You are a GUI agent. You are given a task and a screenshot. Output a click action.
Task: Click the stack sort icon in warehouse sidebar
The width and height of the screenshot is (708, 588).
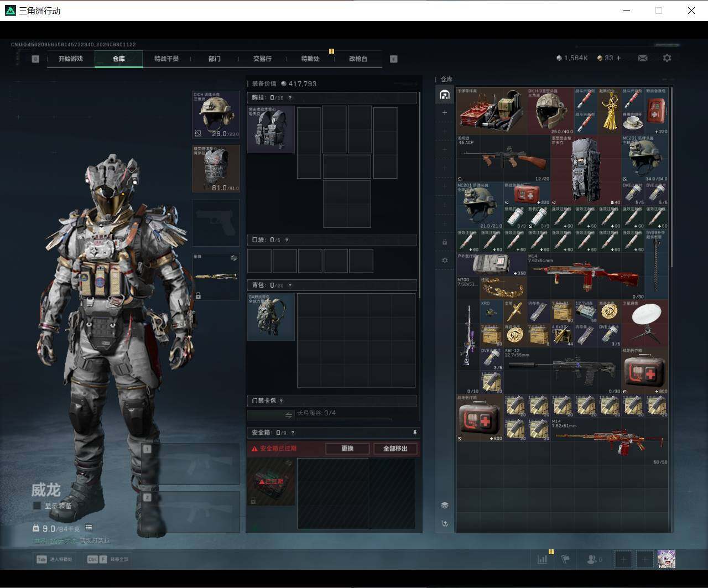(x=444, y=505)
